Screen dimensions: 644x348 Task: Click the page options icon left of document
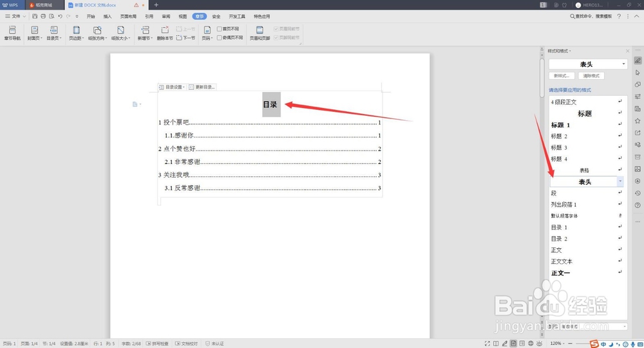click(135, 104)
